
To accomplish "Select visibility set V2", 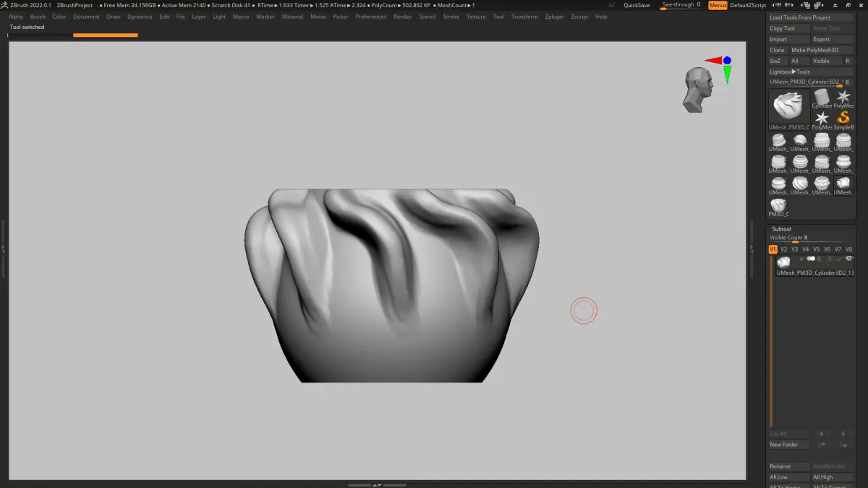I will pos(783,249).
